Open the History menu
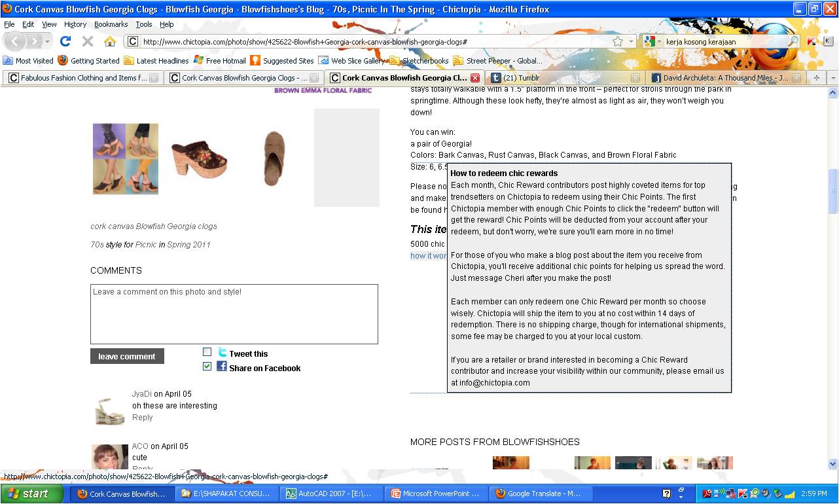The height and width of the screenshot is (504, 839). 75,24
